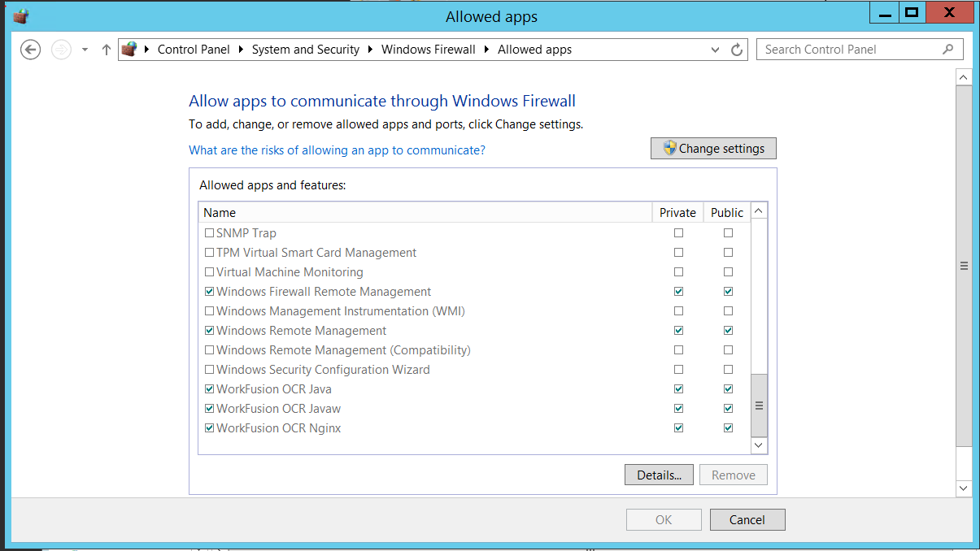Open the address bar history dropdown
Image resolution: width=980 pixels, height=551 pixels.
(x=716, y=50)
